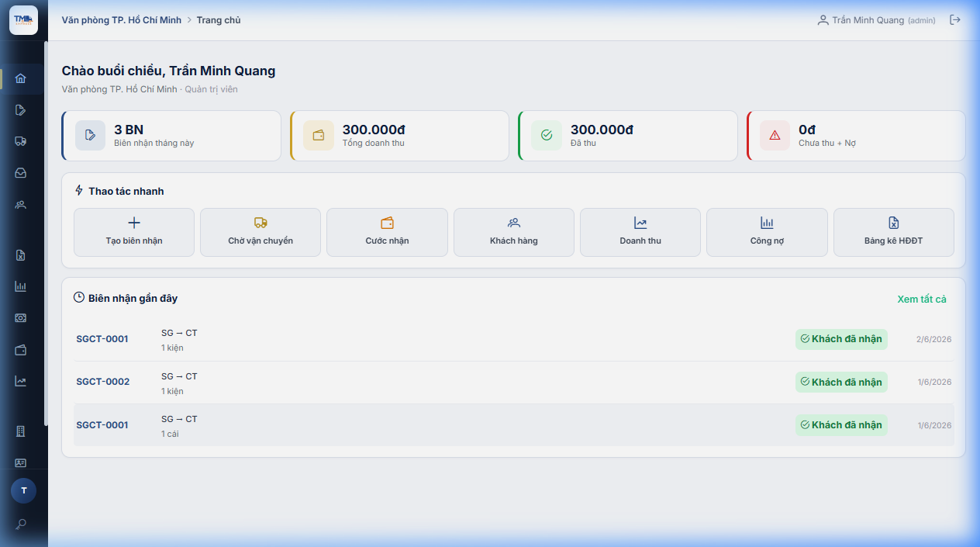Click Tạo biên nhận quick action
Viewport: 980px width, 547px height.
(134, 232)
